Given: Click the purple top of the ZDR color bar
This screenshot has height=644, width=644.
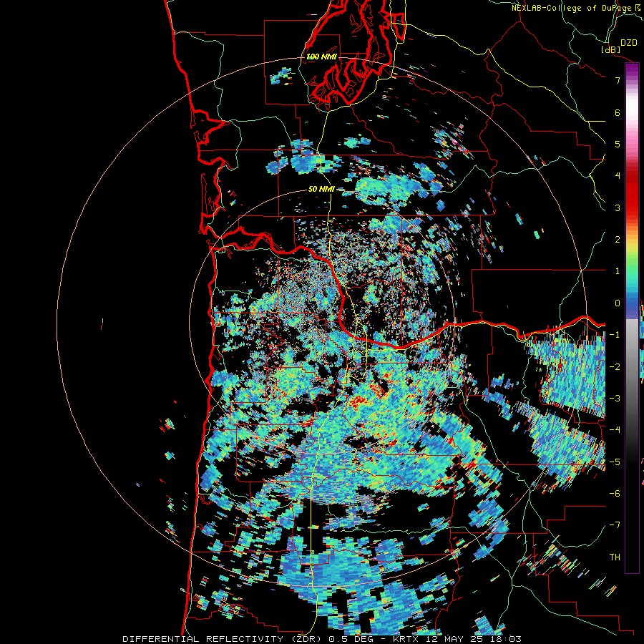Looking at the screenshot, I should [633, 71].
